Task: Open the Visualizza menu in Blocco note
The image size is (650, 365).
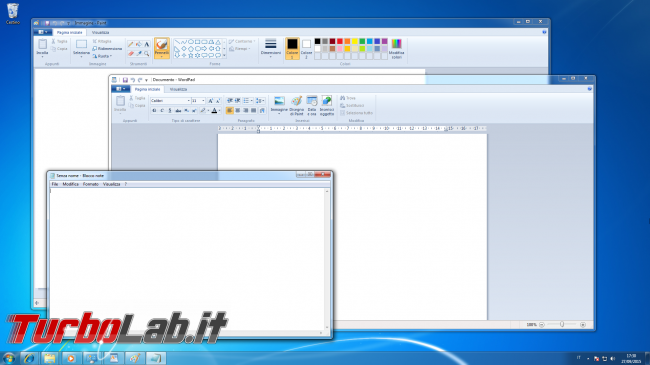Action: pos(112,184)
